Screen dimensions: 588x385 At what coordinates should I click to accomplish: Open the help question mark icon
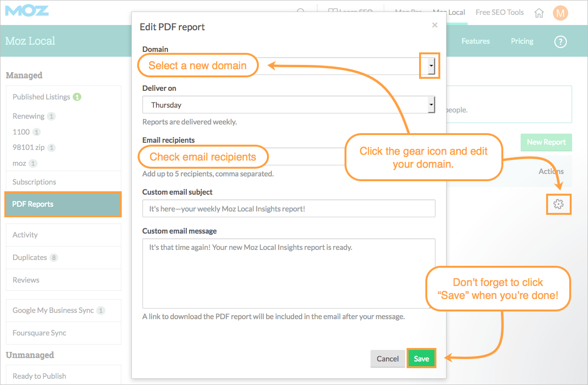tap(561, 42)
